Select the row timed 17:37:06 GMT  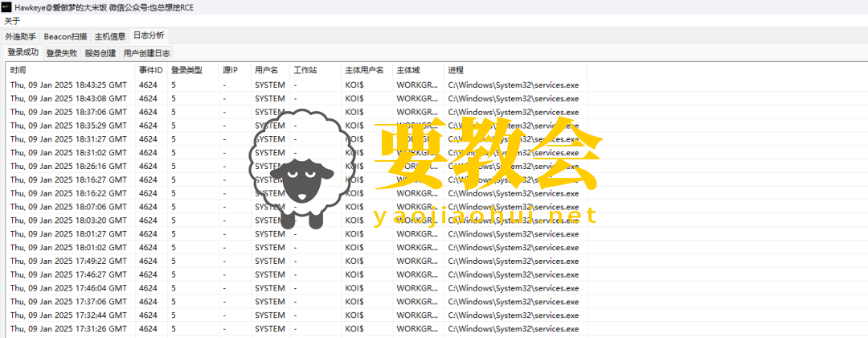pyautogui.click(x=296, y=302)
